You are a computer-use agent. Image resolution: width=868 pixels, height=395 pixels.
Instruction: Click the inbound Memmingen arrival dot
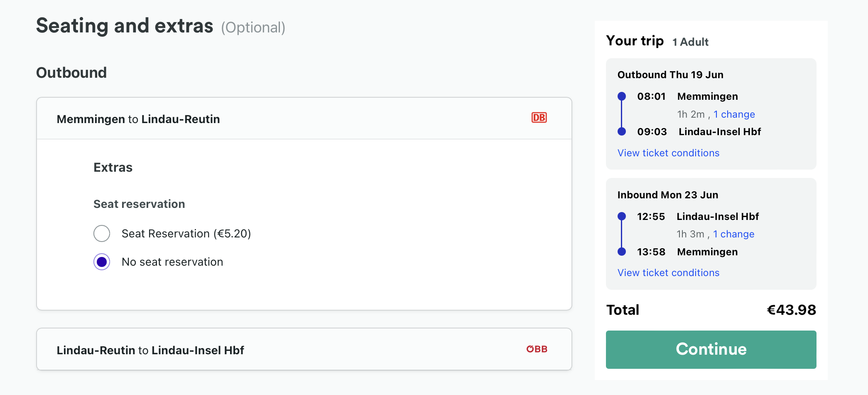coord(622,252)
